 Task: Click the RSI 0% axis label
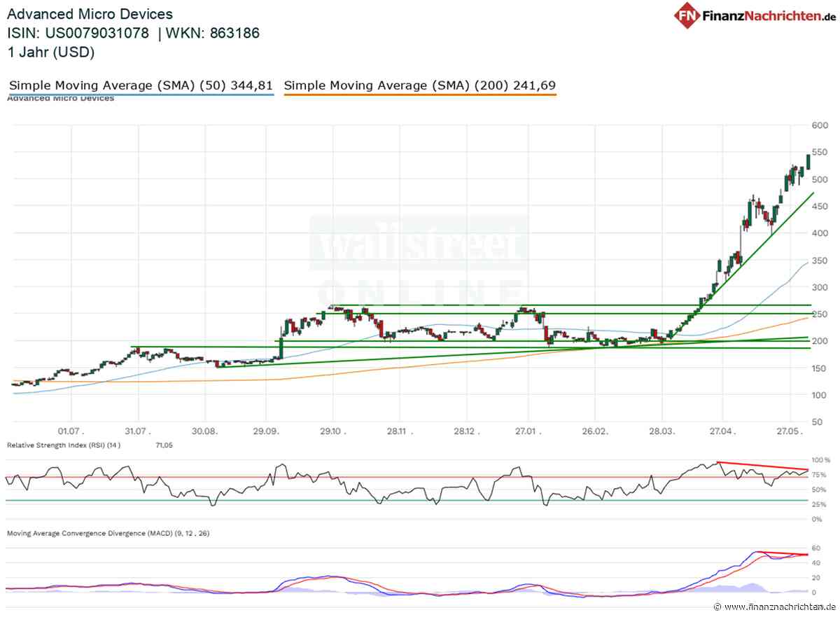point(818,519)
